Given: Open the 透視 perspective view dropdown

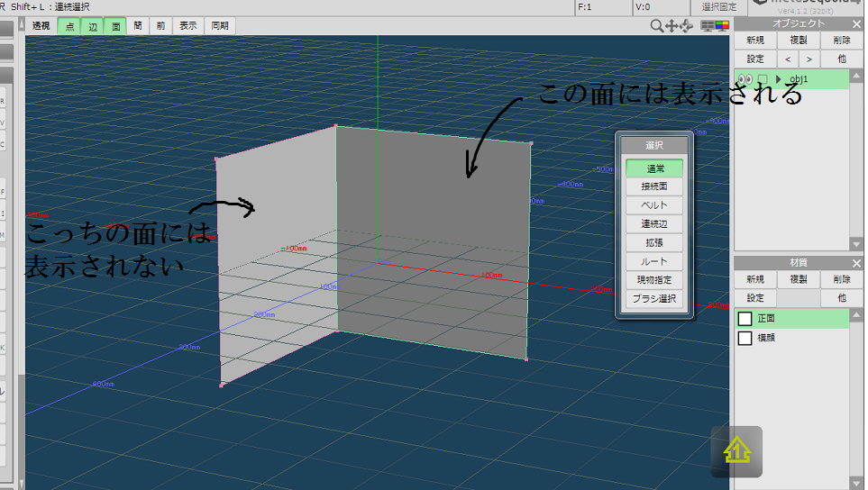Looking at the screenshot, I should pos(41,26).
